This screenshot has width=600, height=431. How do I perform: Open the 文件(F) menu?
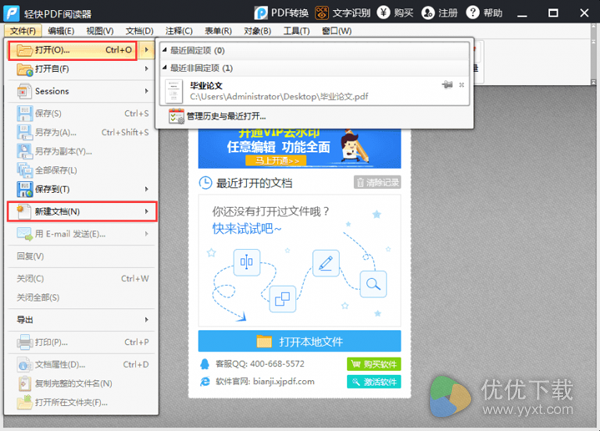[23, 31]
